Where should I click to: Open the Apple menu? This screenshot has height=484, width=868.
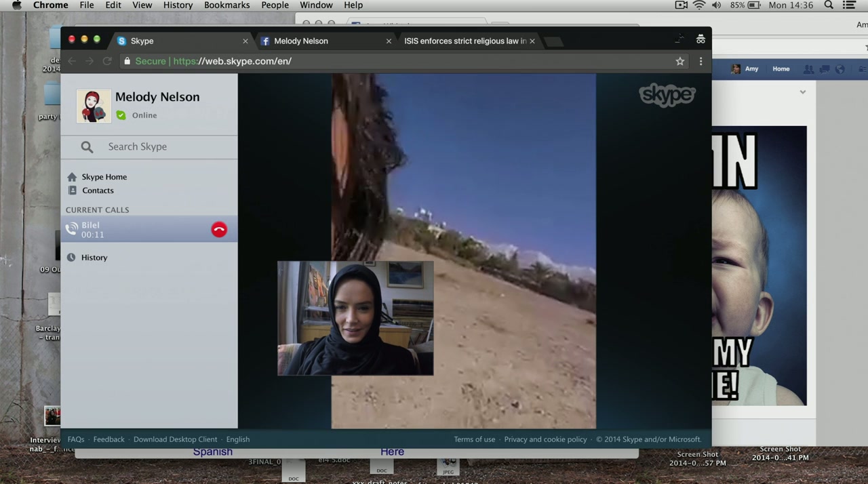tap(17, 5)
